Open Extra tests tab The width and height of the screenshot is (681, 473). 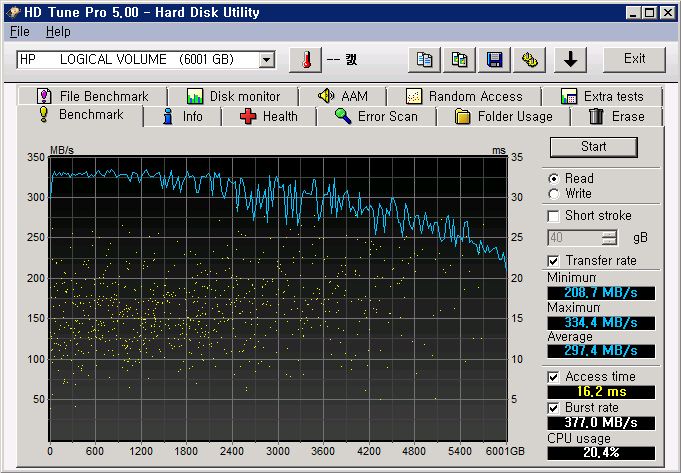602,96
